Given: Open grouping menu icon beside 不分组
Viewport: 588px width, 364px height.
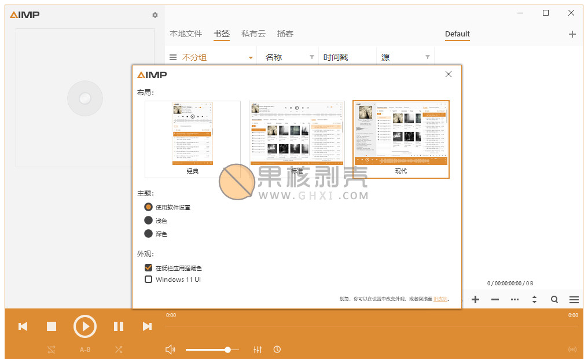Looking at the screenshot, I should point(173,57).
